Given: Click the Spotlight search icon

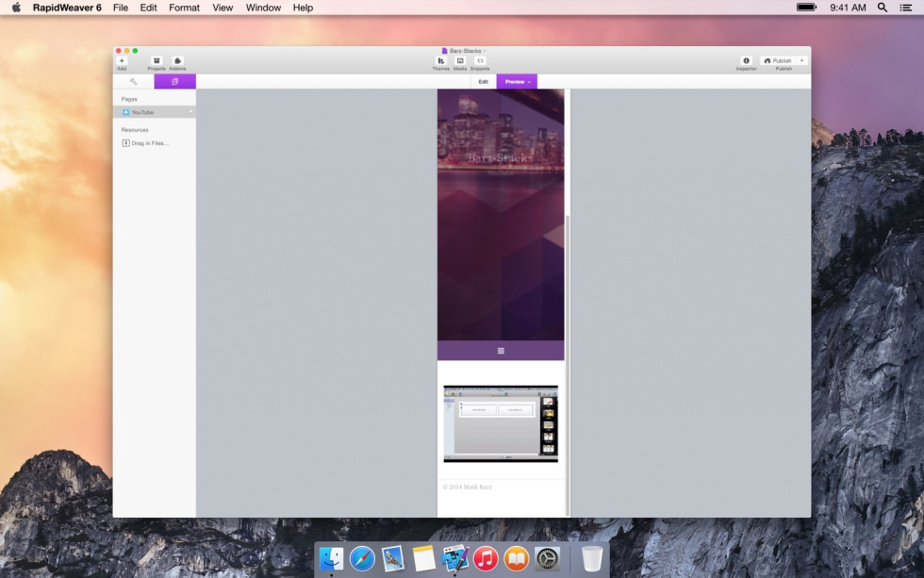Looking at the screenshot, I should 883,8.
